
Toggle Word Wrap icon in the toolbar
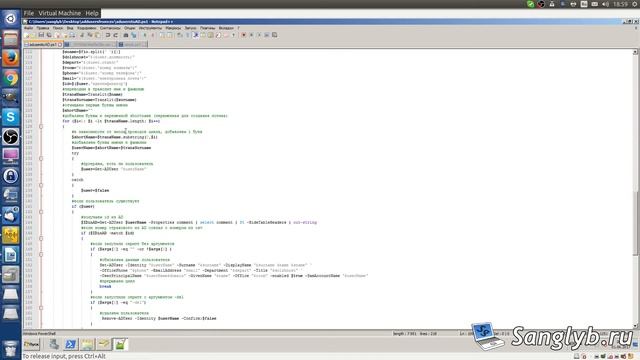point(180,35)
